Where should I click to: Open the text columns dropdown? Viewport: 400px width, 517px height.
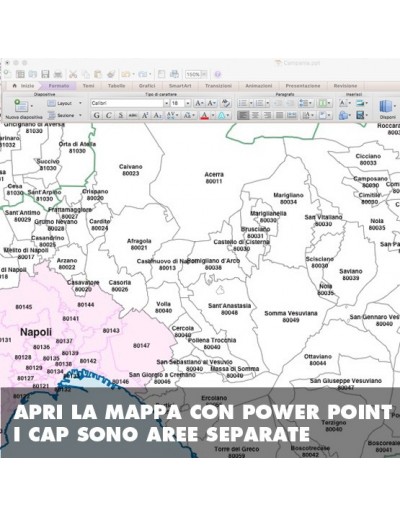pyautogui.click(x=324, y=103)
